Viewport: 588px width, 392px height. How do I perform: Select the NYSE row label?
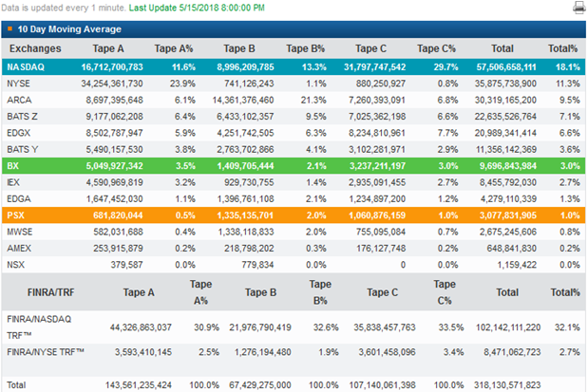18,84
